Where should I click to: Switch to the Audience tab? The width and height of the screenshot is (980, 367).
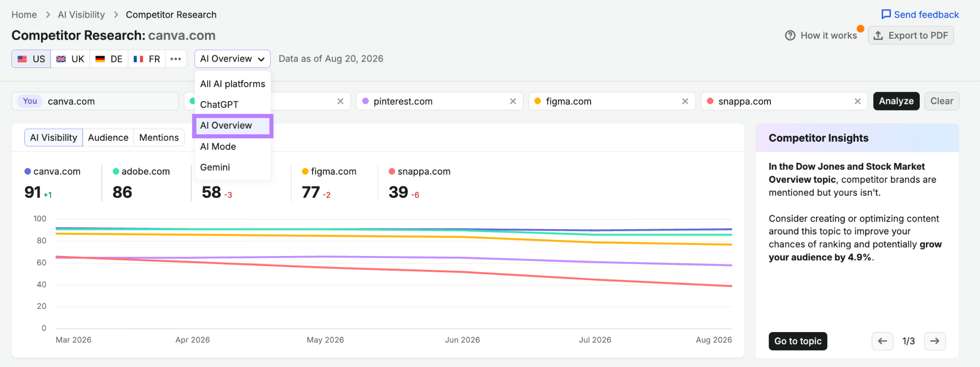pos(108,138)
